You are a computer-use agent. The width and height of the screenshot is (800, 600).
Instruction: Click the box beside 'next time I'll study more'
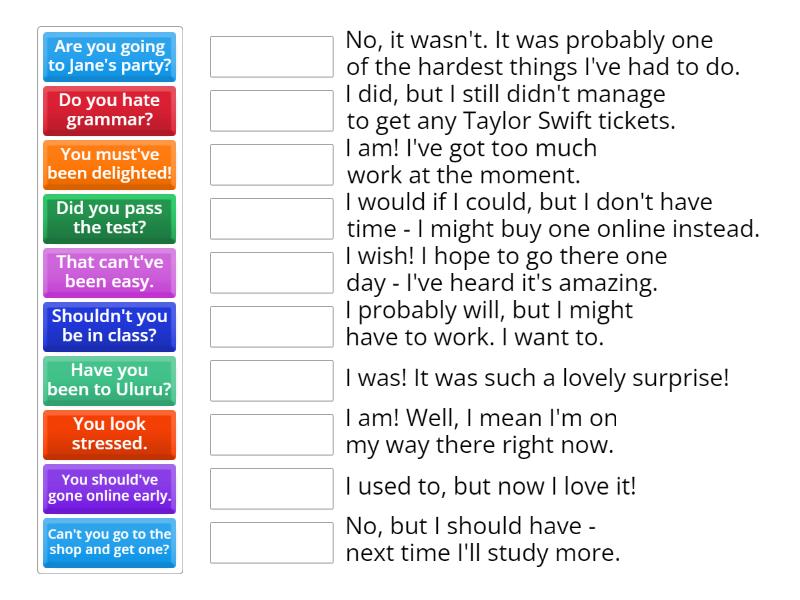click(271, 543)
